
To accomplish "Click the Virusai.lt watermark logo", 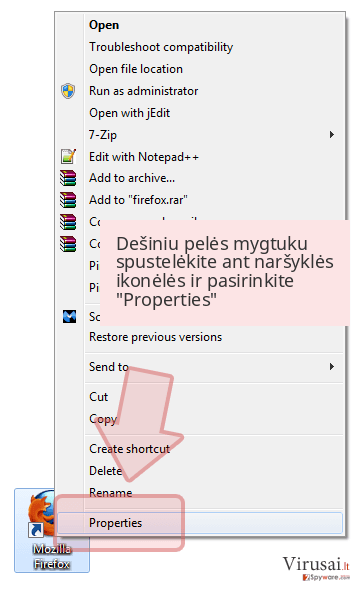I will (316, 568).
